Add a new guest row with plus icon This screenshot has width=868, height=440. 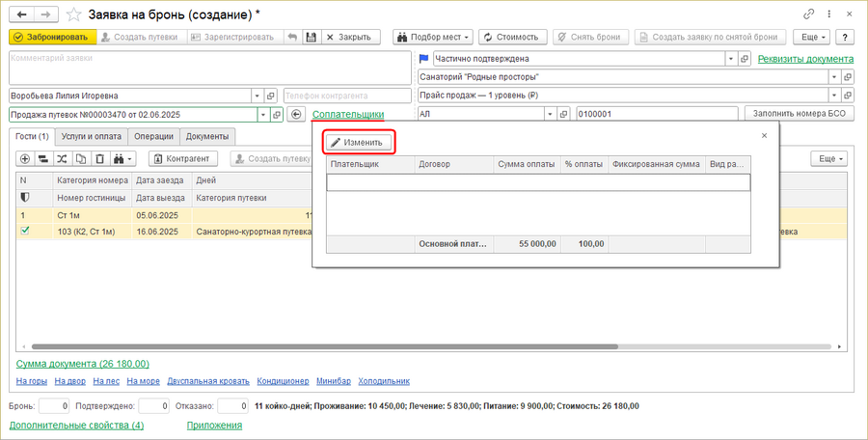tap(25, 158)
